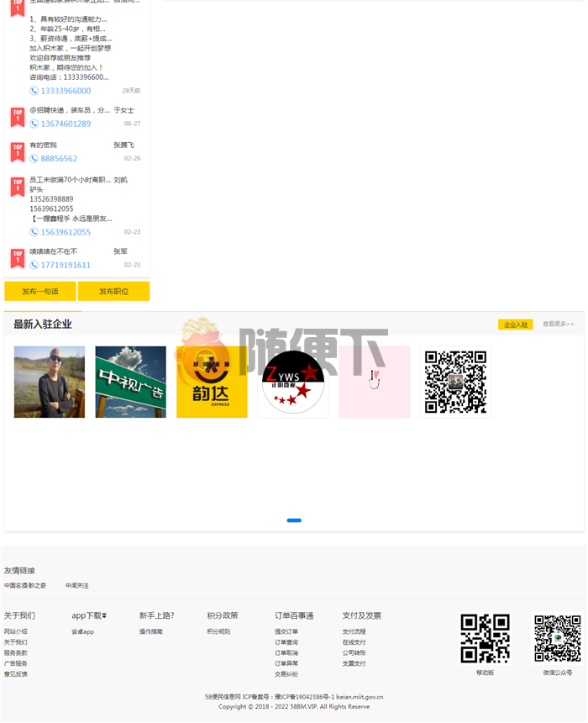
Task: Click the blue carousel page indicator
Action: click(x=294, y=520)
